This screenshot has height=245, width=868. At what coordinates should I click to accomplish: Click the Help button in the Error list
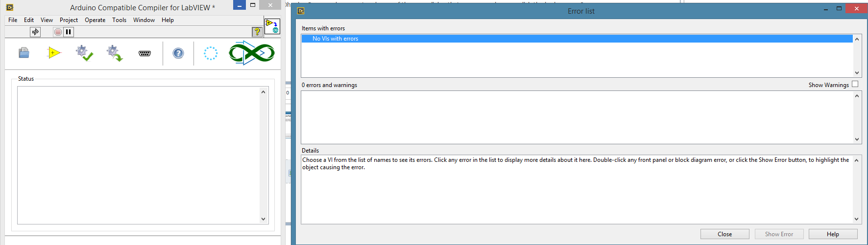[833, 234]
